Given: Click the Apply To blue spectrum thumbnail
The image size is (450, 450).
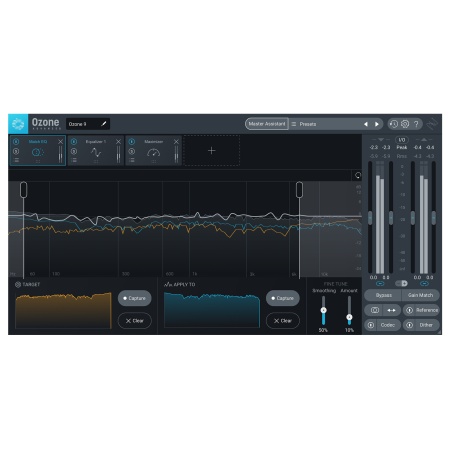Looking at the screenshot, I should [212, 310].
